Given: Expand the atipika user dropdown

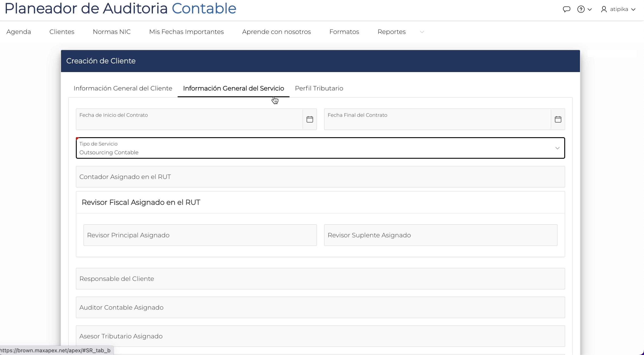Looking at the screenshot, I should (x=633, y=9).
